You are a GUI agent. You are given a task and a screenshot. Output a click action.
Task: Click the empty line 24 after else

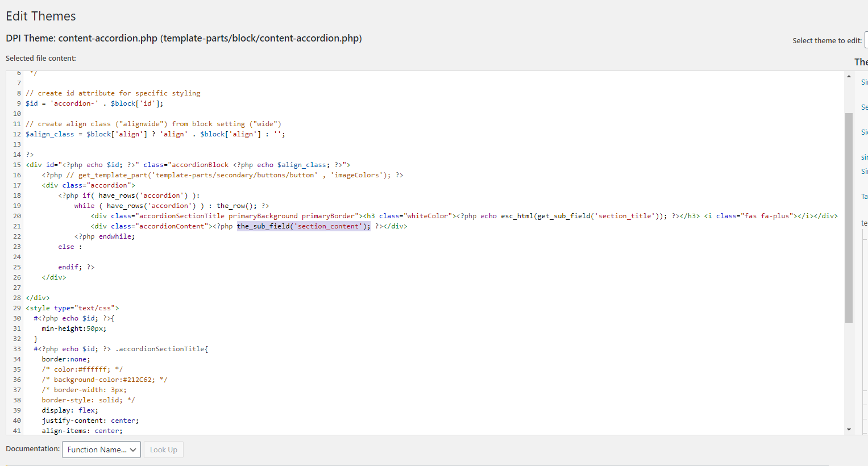pos(171,257)
